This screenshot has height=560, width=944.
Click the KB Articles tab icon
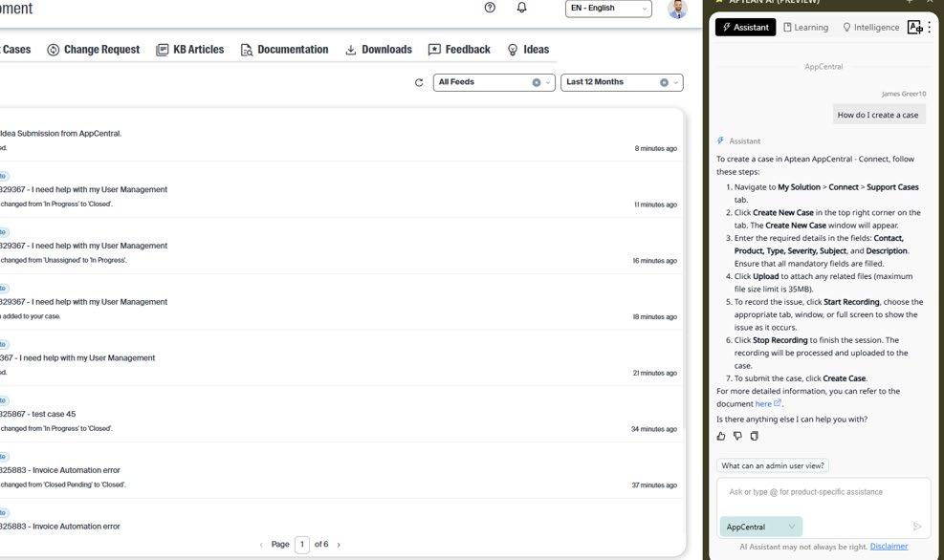coord(162,50)
